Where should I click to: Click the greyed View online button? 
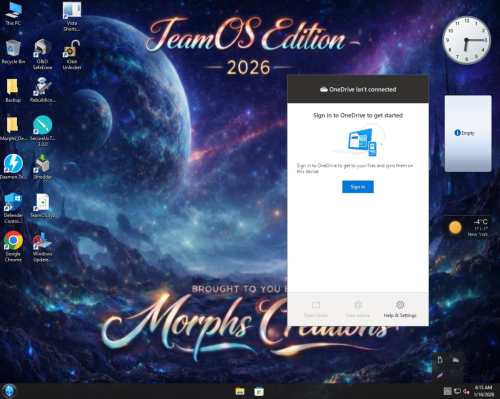(x=358, y=309)
